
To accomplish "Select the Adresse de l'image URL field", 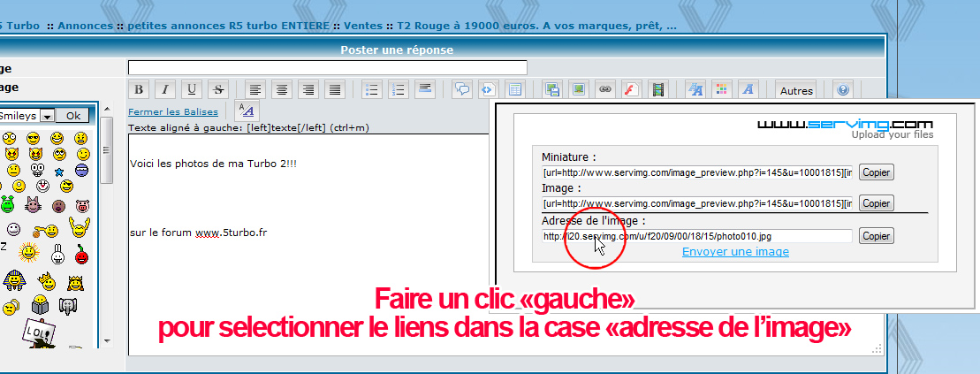I will [x=696, y=236].
